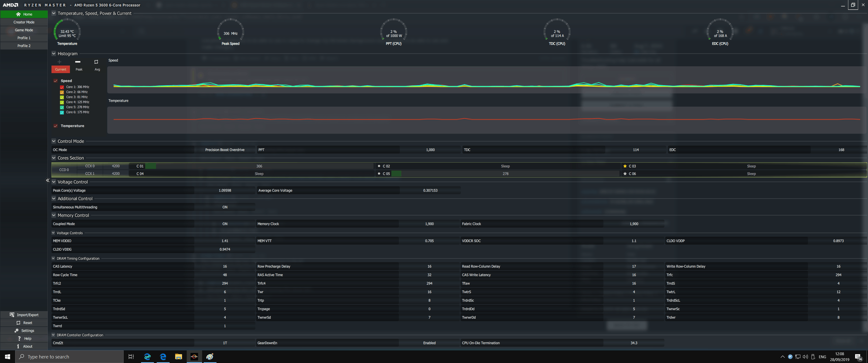Click the Reset icon in sidebar

pos(18,323)
